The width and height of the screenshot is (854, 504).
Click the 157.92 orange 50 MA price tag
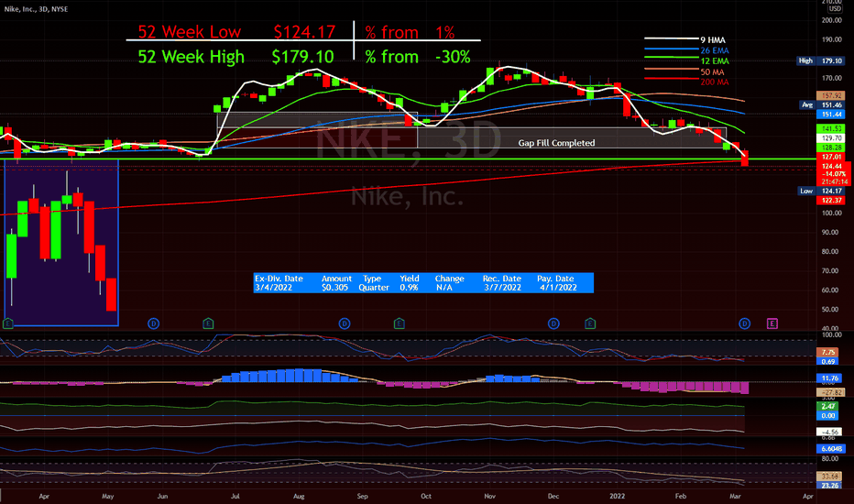830,95
